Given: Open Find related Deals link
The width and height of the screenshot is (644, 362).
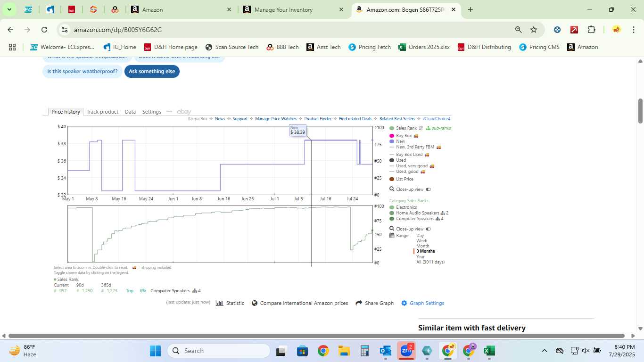Looking at the screenshot, I should pyautogui.click(x=355, y=119).
